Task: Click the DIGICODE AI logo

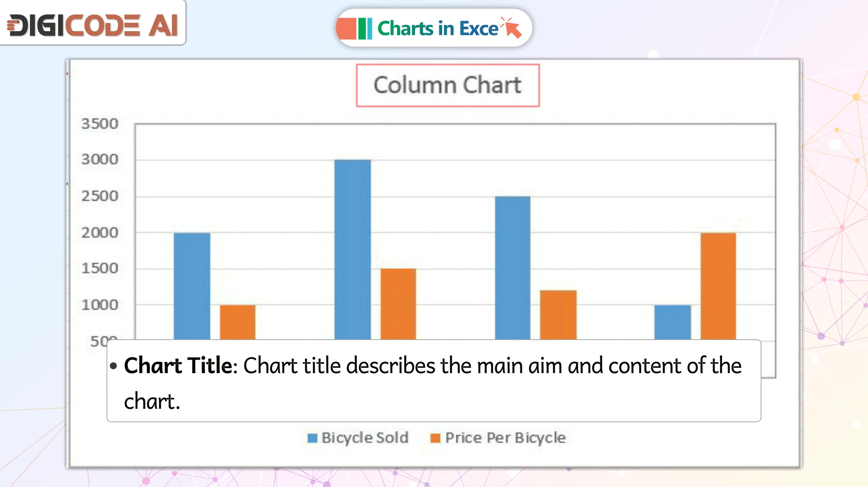Action: (x=92, y=25)
